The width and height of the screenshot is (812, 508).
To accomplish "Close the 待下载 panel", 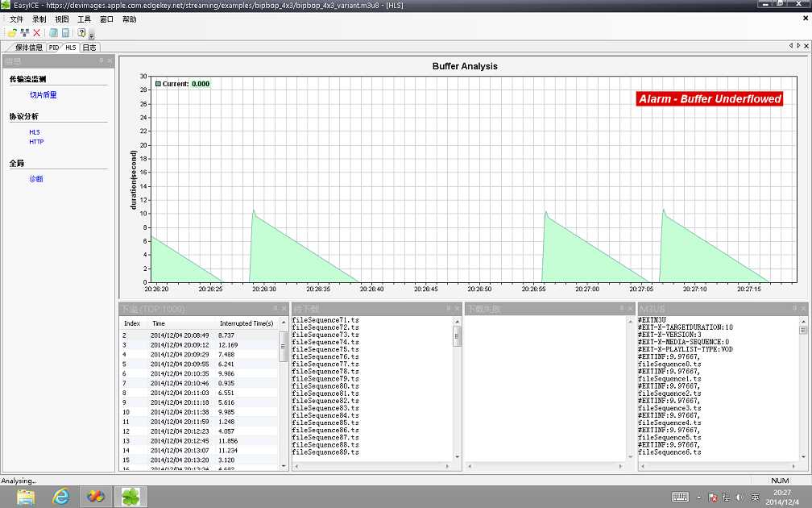I will pyautogui.click(x=458, y=308).
